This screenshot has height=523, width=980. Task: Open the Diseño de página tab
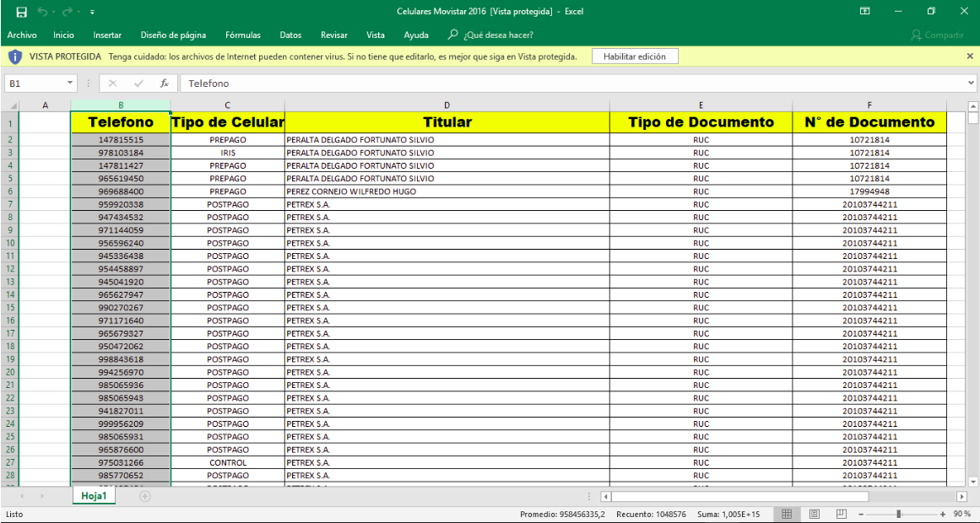tap(173, 35)
